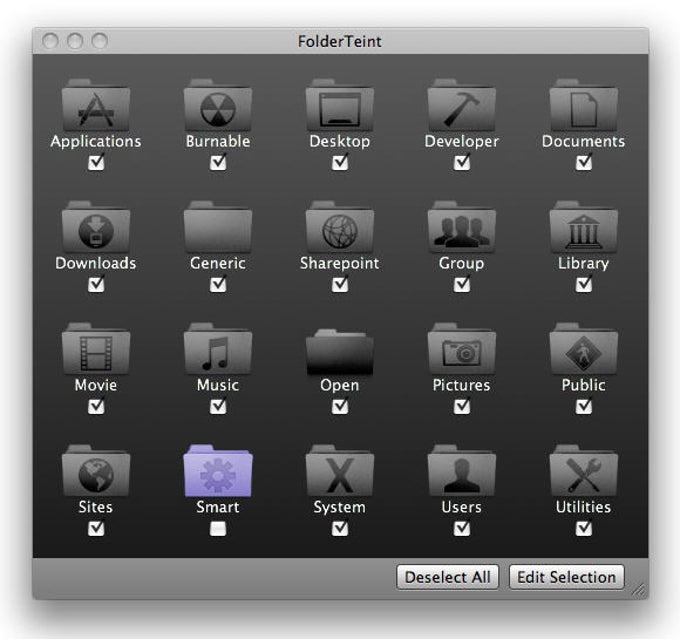Toggle the Users checkbox
Viewport: 680px width, 639px height.
click(x=461, y=528)
